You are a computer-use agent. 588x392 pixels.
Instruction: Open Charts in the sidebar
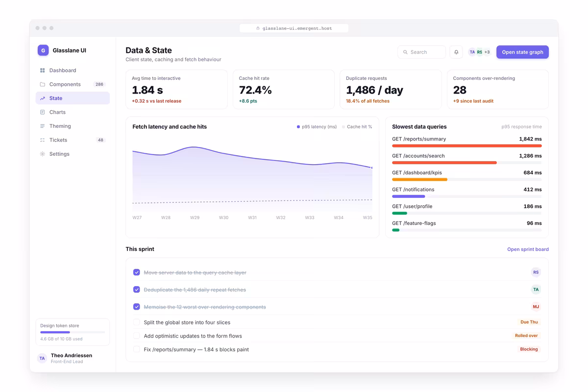pos(73,112)
